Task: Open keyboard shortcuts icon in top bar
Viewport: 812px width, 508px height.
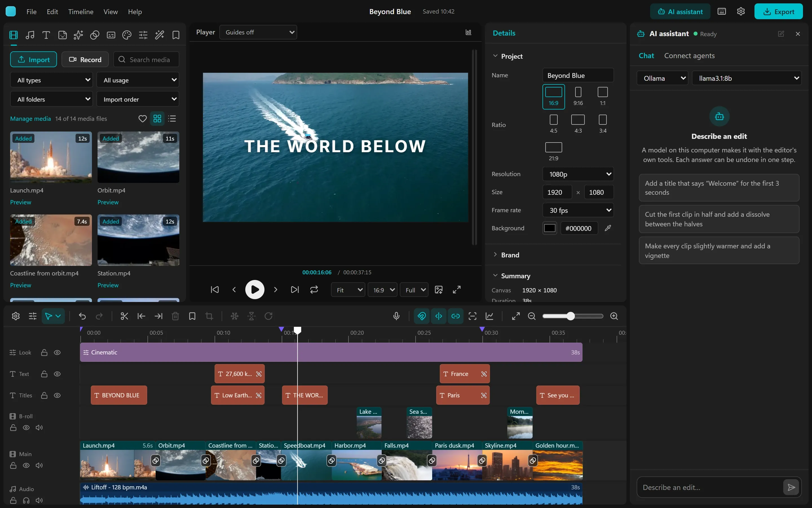Action: pyautogui.click(x=722, y=11)
